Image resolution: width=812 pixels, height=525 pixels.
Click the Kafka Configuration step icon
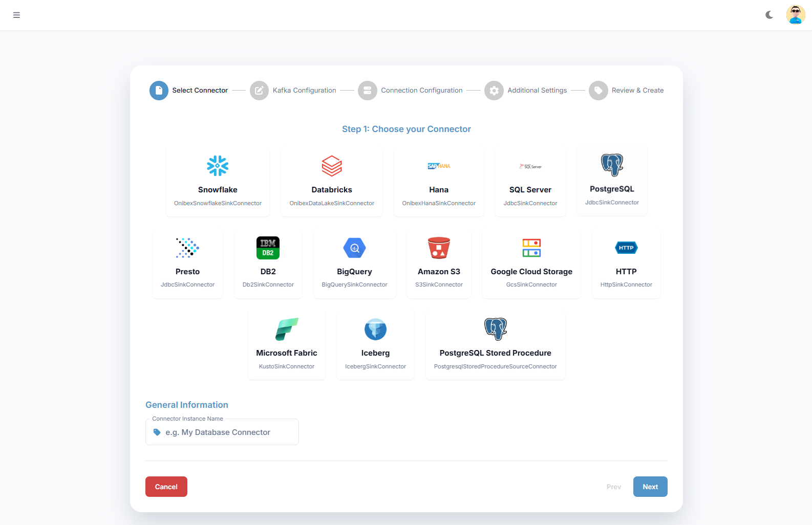click(259, 91)
